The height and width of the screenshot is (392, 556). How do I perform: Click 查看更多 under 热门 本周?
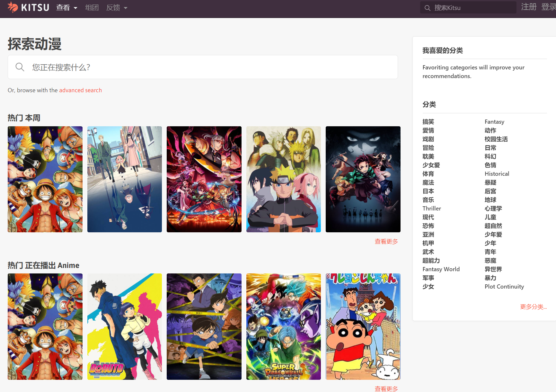(x=386, y=241)
